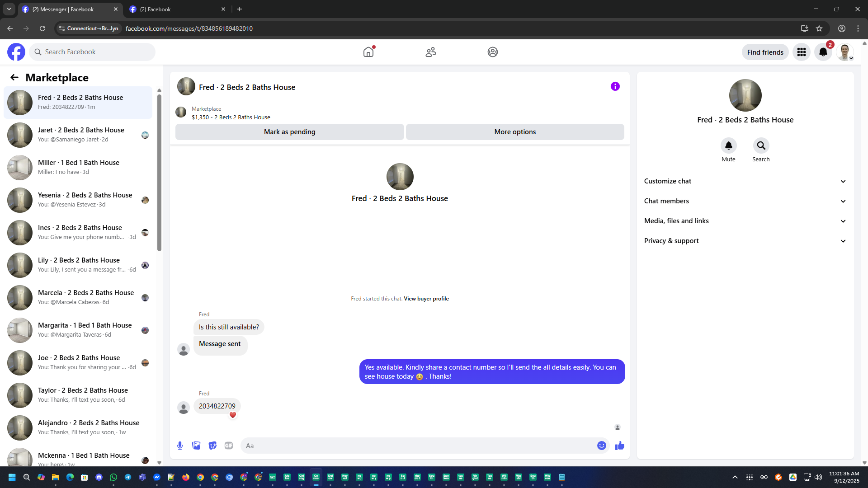Open the sticker picker icon
Viewport: 868px width, 488px height.
(212, 446)
